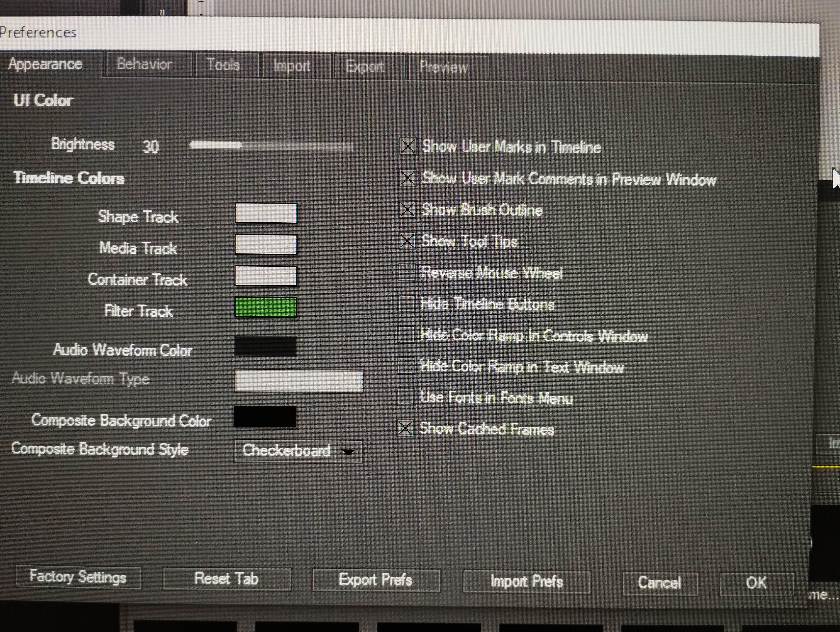Open the Checkerboard background style dropdown
840x632 pixels.
299,451
